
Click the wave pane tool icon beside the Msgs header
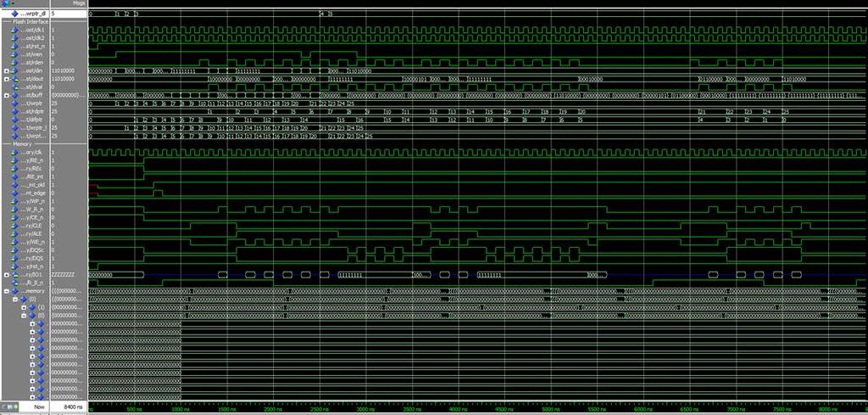click(5, 3)
